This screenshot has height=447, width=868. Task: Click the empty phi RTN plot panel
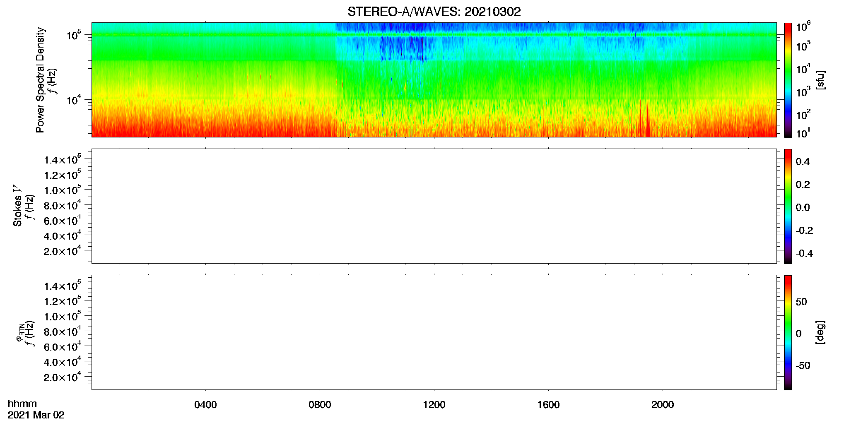(x=434, y=332)
